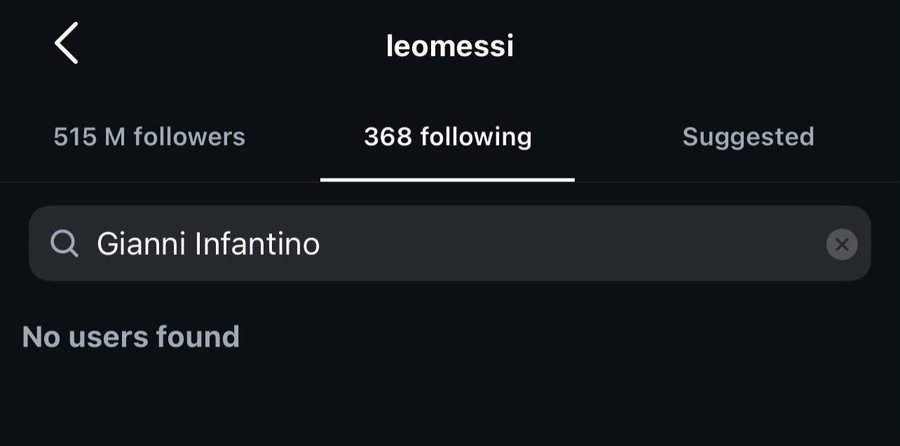This screenshot has height=446, width=900.
Task: Open the 515 M followers tab
Action: coord(149,137)
